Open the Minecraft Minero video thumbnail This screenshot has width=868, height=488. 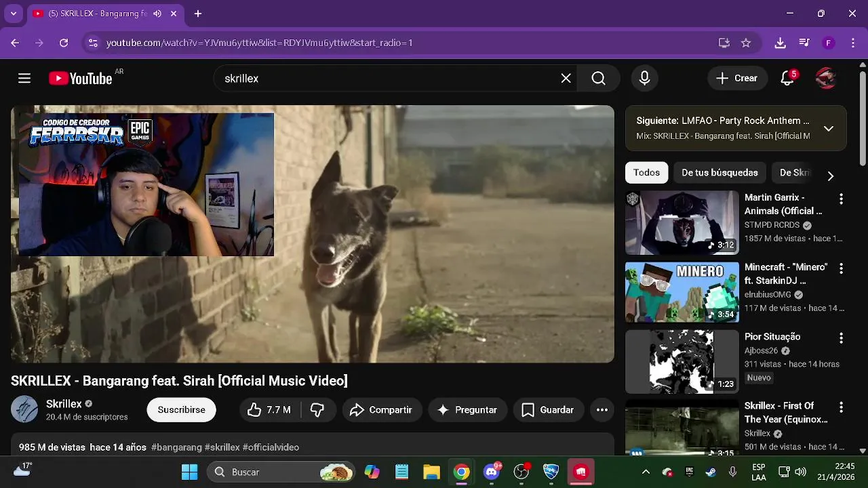(682, 291)
